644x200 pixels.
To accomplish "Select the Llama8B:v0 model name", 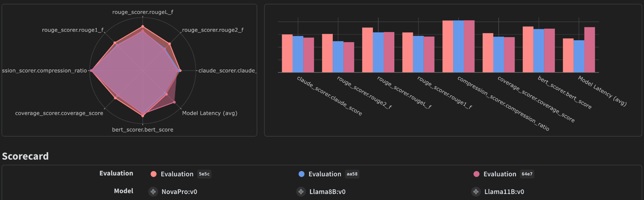I will pos(327,191).
